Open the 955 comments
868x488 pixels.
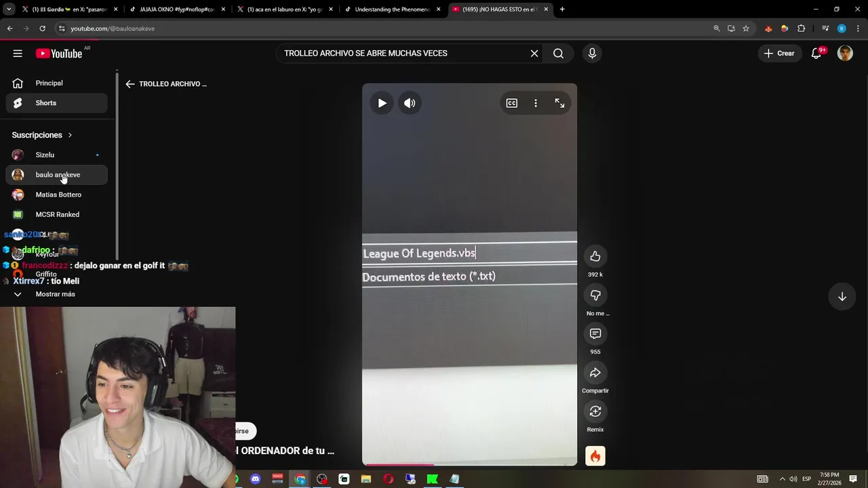point(595,333)
